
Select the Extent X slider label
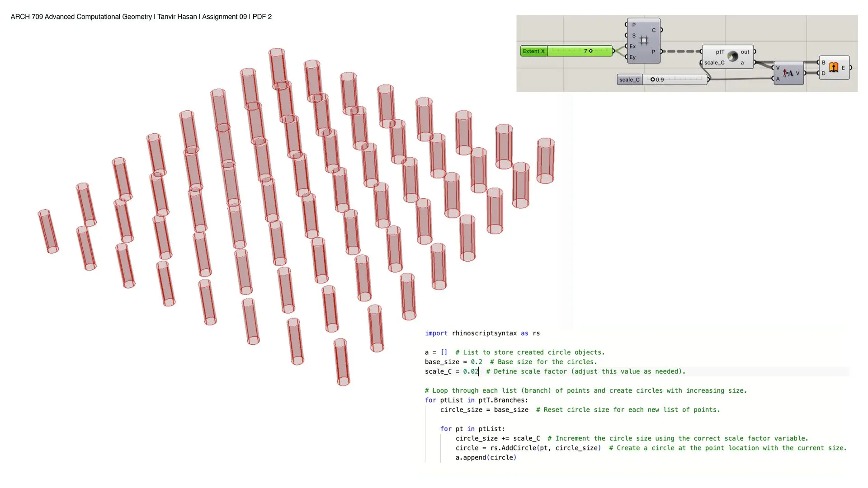pyautogui.click(x=533, y=51)
